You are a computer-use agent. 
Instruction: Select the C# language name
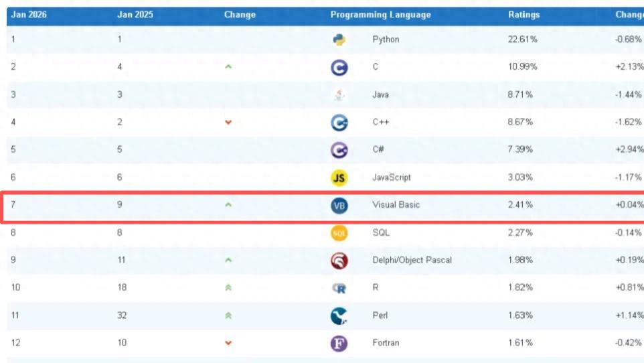point(378,149)
